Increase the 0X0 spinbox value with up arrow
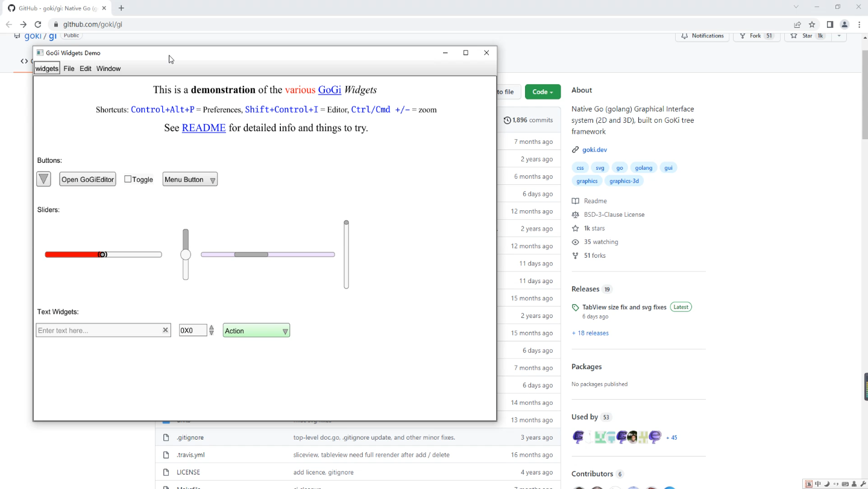 (212, 327)
